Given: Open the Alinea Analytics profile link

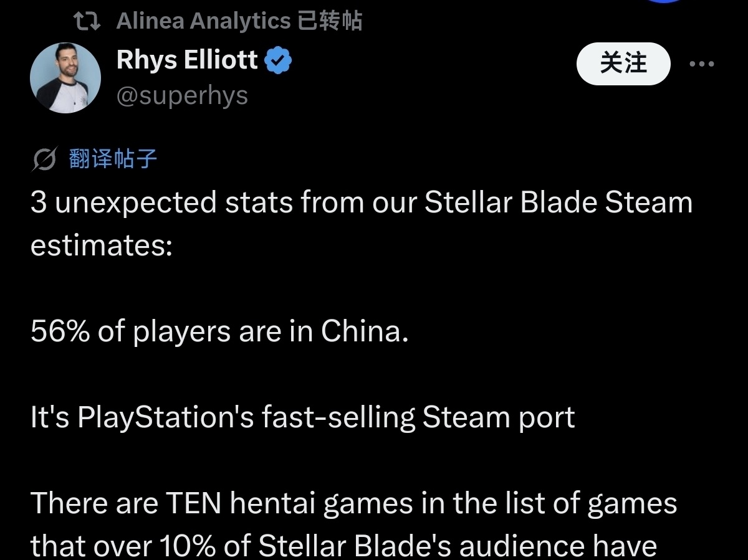Looking at the screenshot, I should 203,22.
